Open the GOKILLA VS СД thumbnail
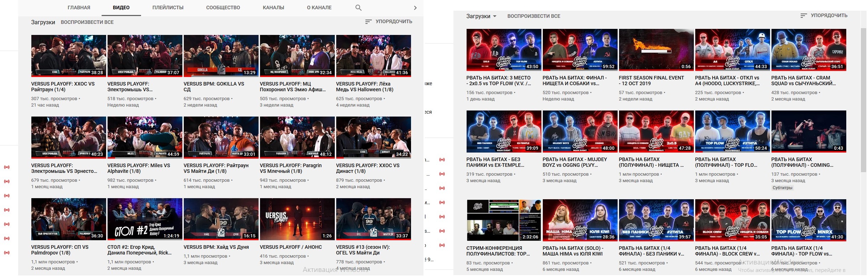 (x=221, y=56)
